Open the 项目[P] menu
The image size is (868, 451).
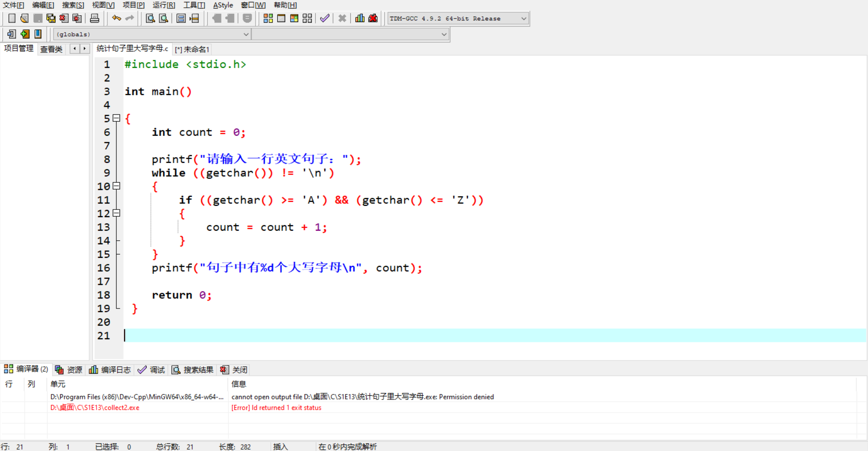coord(134,5)
